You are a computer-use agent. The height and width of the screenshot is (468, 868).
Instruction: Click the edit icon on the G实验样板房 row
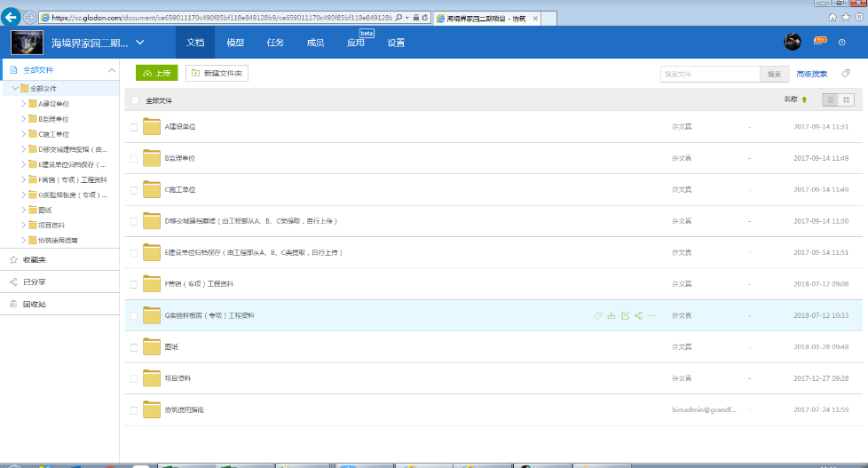tap(625, 315)
